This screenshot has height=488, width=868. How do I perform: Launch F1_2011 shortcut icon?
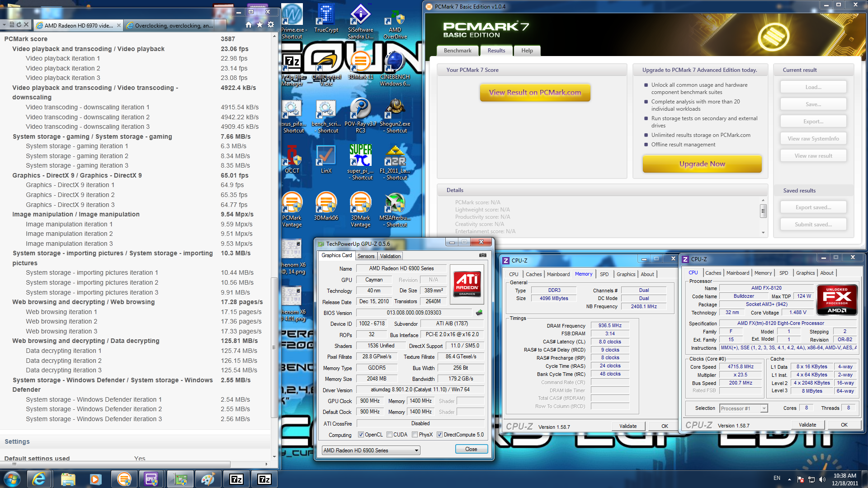396,162
